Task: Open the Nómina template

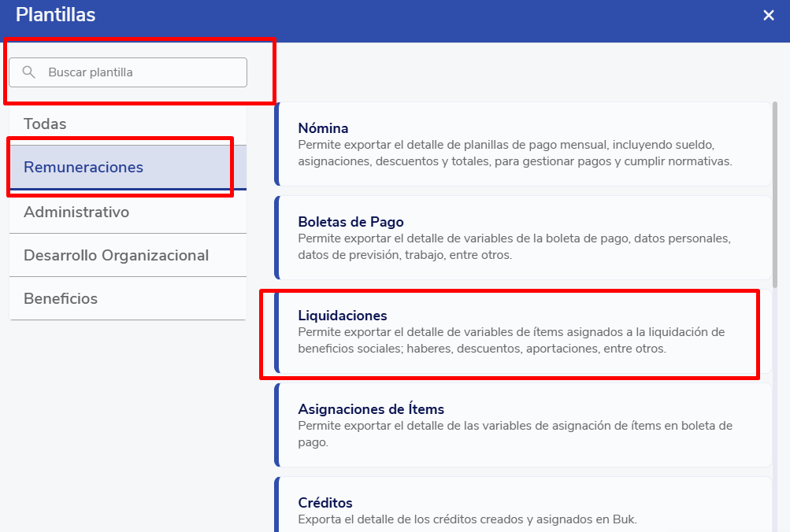Action: tap(323, 128)
